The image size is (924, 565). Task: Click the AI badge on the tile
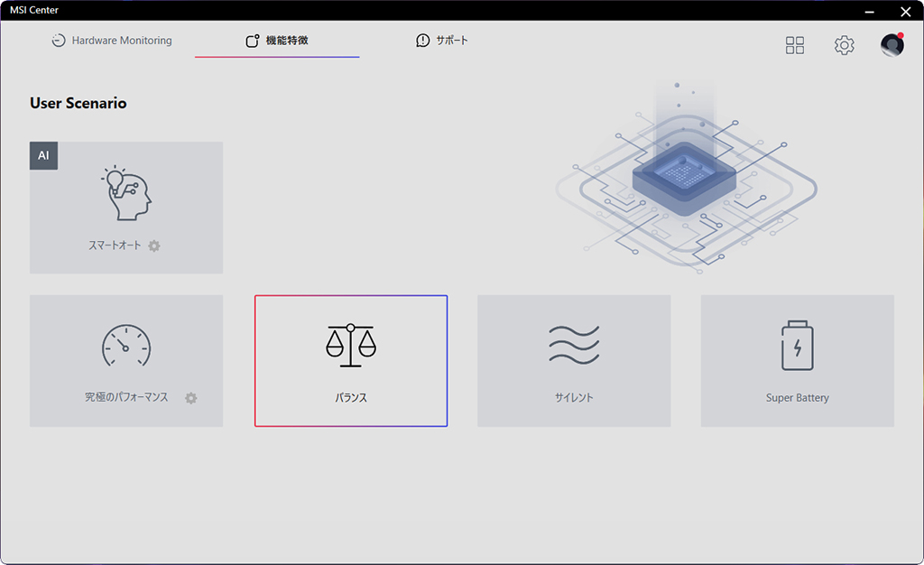click(43, 155)
